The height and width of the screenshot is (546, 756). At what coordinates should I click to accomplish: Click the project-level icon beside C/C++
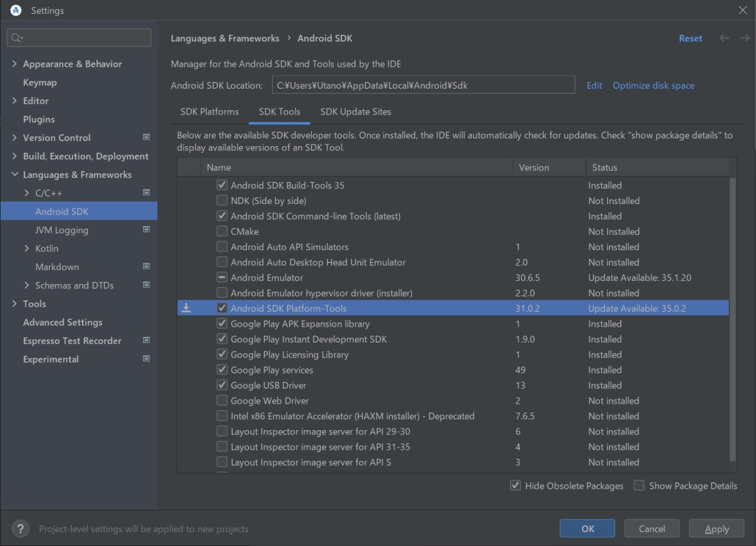[146, 193]
